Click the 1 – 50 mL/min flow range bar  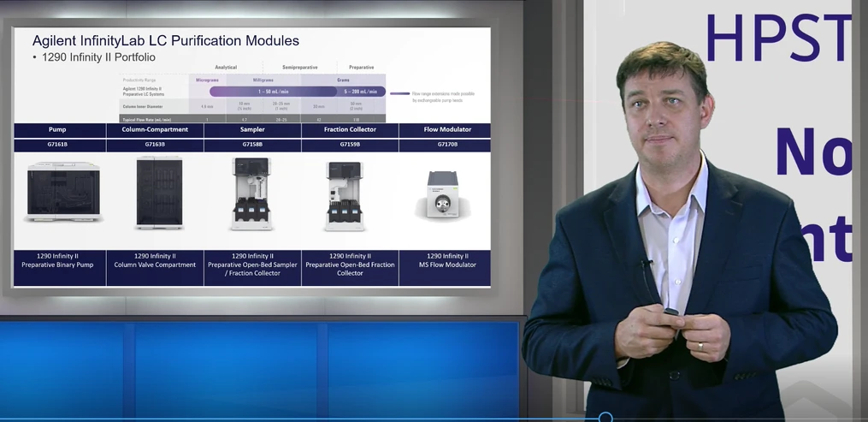tap(273, 91)
